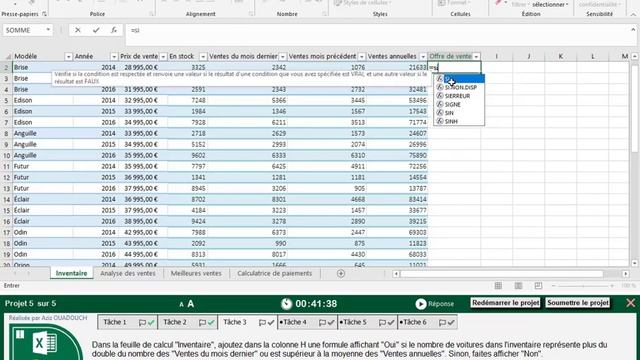The image size is (640, 360).
Task: Open the Insert Function (fx) dialog
Action: pos(114,30)
